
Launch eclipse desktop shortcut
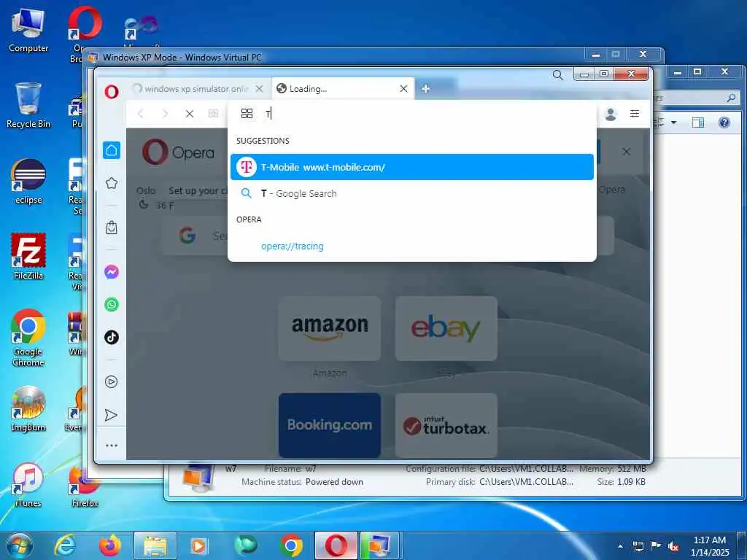(28, 182)
